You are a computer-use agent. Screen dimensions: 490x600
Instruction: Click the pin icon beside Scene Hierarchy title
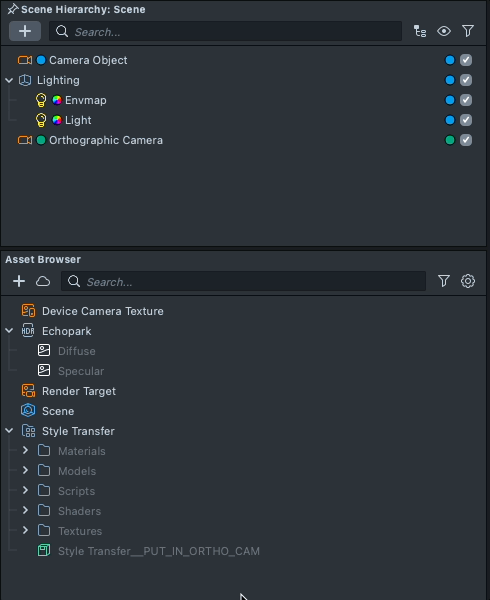click(13, 9)
